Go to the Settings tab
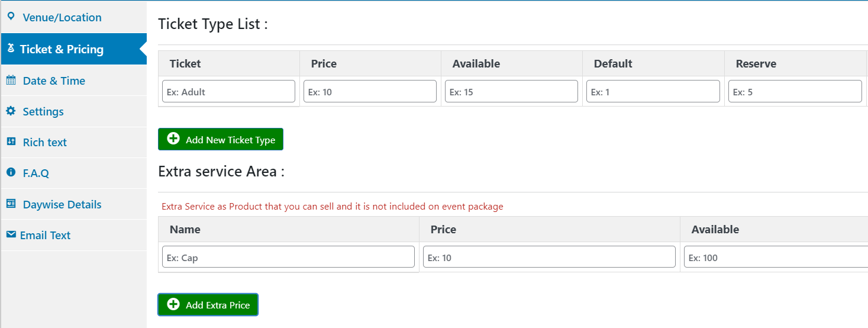868x328 pixels. (x=73, y=111)
